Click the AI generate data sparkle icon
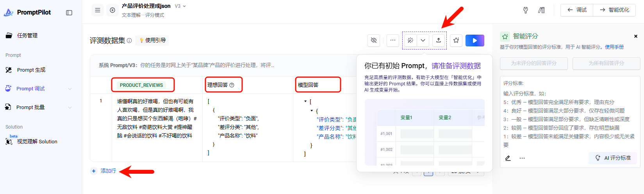 pos(410,40)
